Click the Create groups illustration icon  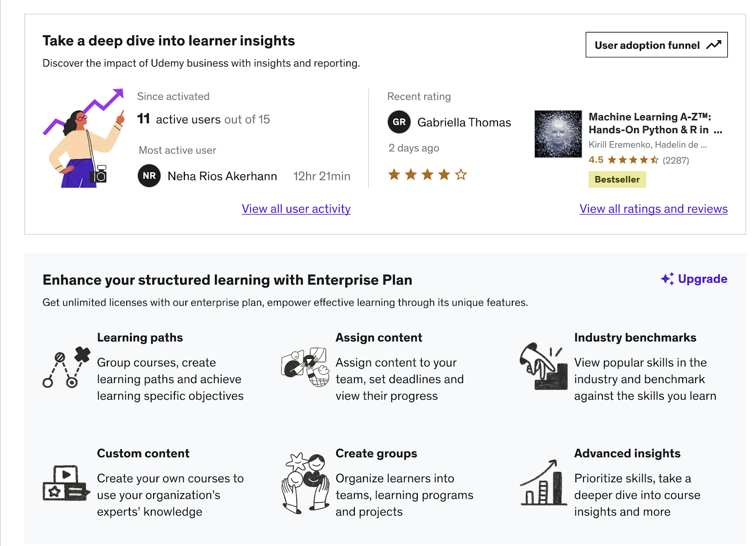point(305,483)
